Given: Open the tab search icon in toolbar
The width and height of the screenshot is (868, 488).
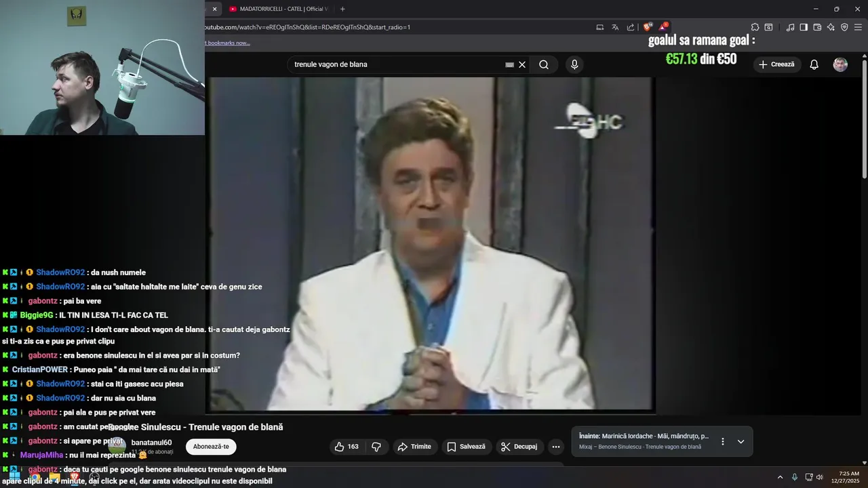Looking at the screenshot, I should click(768, 27).
